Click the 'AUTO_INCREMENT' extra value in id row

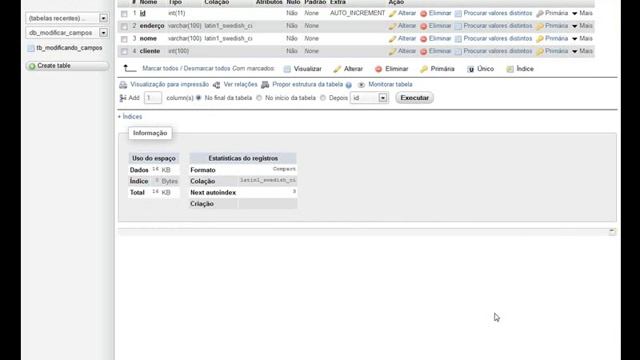point(358,13)
